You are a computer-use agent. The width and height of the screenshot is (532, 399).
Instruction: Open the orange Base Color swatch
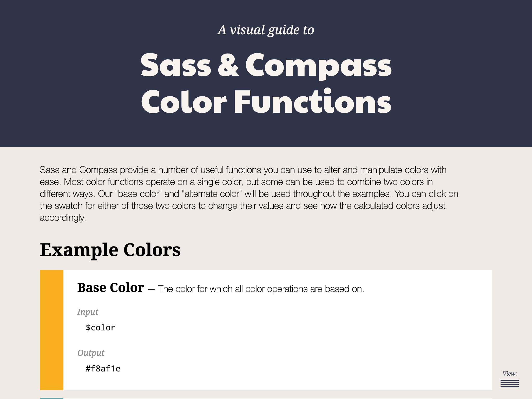(x=52, y=330)
